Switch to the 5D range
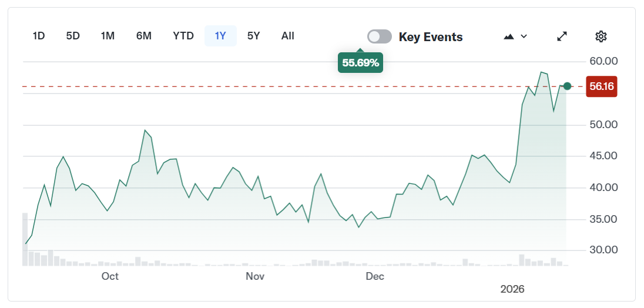 pos(73,36)
